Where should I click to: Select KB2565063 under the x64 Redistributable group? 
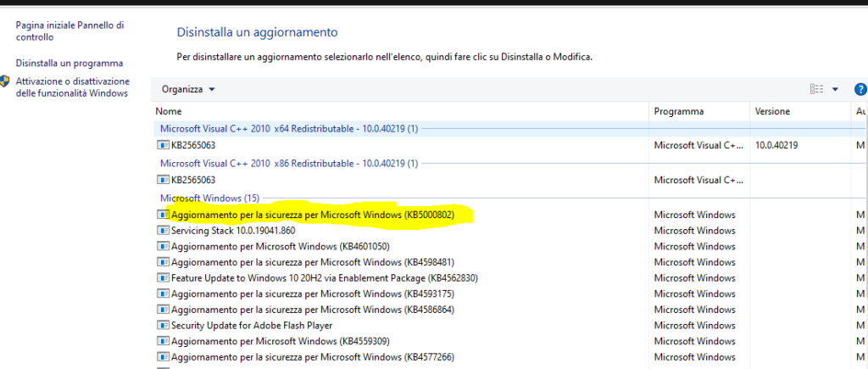pos(193,146)
